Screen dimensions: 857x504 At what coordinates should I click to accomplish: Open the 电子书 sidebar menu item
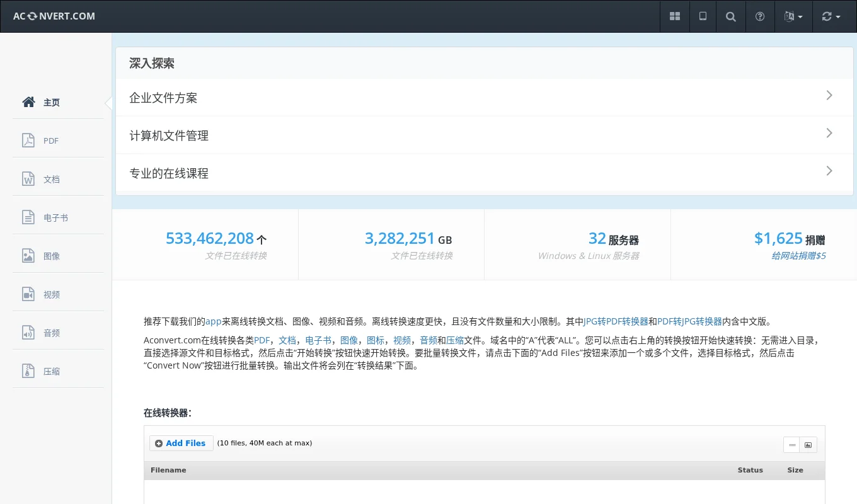click(x=55, y=218)
